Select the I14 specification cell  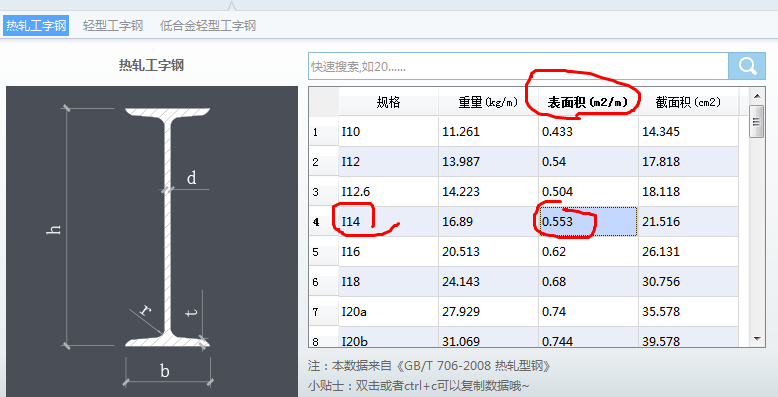click(x=389, y=222)
